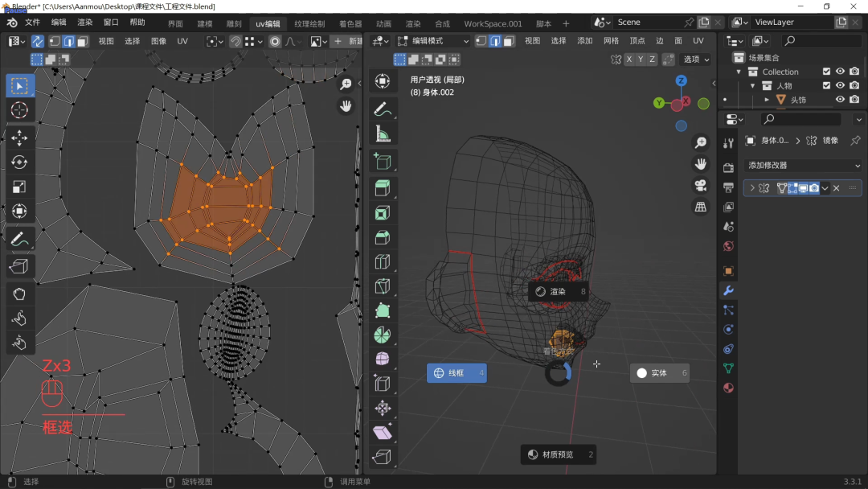Screen dimensions: 868x489
Task: Select the Inset Faces tool
Action: [383, 212]
